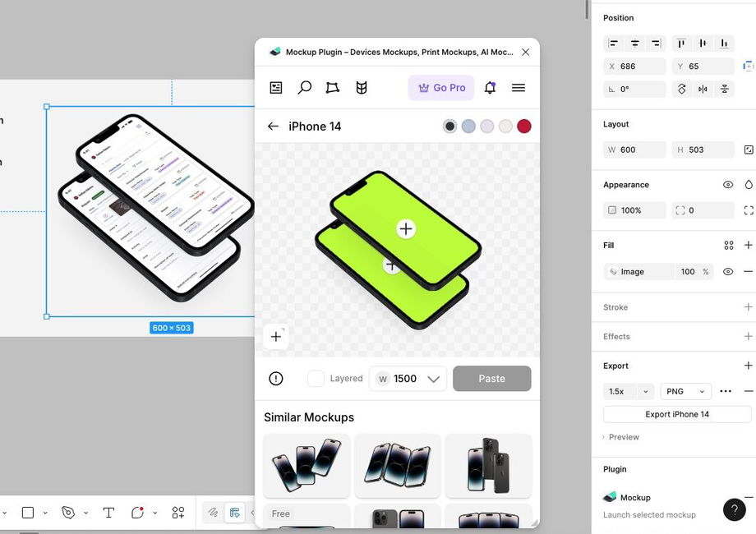Viewport: 756px width, 534px height.
Task: Open blend mode droplet icon
Action: pyautogui.click(x=749, y=185)
